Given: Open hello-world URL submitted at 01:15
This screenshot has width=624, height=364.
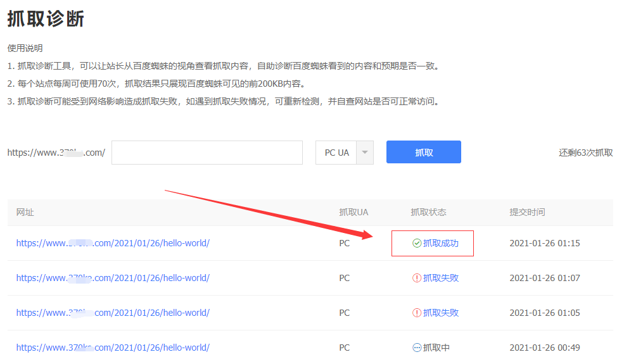Looking at the screenshot, I should pos(113,243).
